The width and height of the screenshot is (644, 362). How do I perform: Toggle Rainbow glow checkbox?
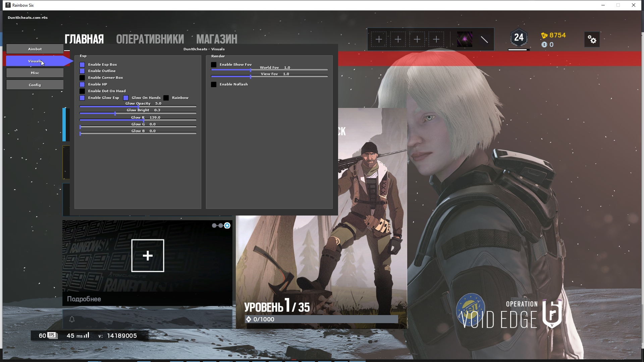coord(166,98)
